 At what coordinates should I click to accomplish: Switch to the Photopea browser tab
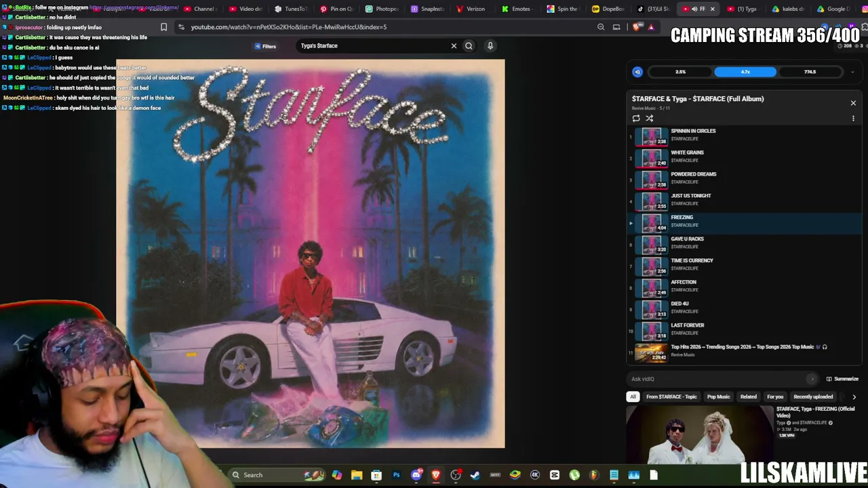coord(382,9)
